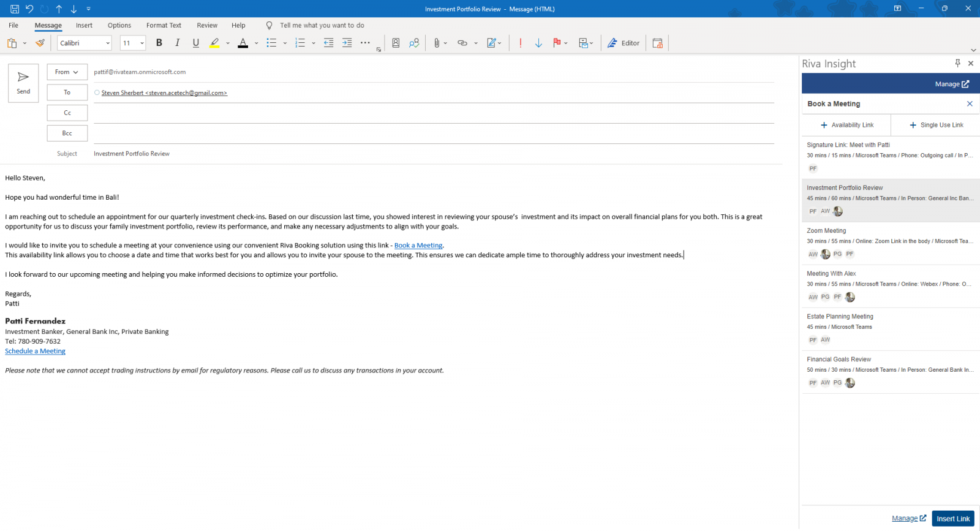Toggle italic formatting
Image resolution: width=980 pixels, height=531 pixels.
(x=178, y=43)
